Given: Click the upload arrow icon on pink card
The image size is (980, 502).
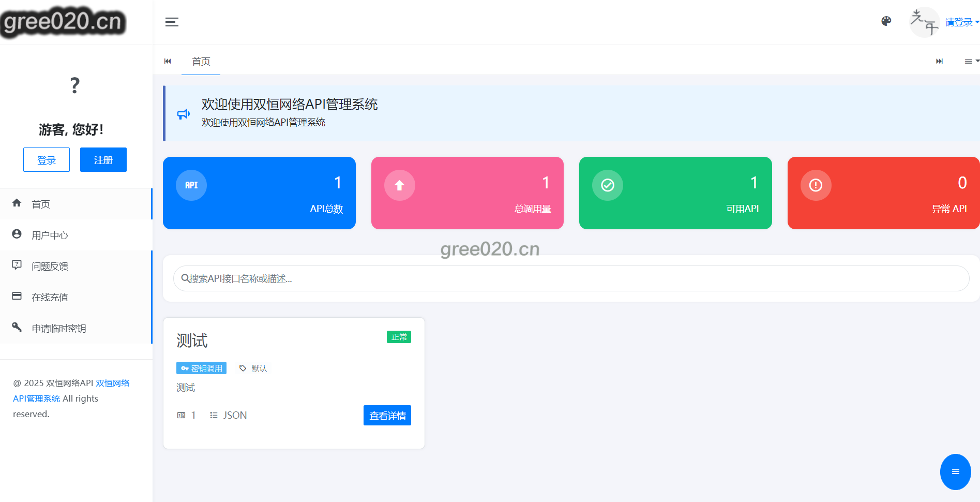Looking at the screenshot, I should coord(399,185).
